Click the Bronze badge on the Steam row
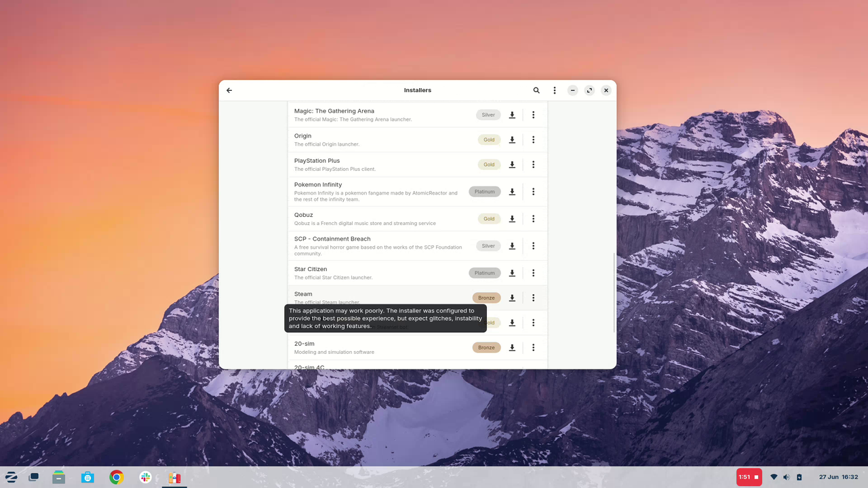 click(x=486, y=298)
